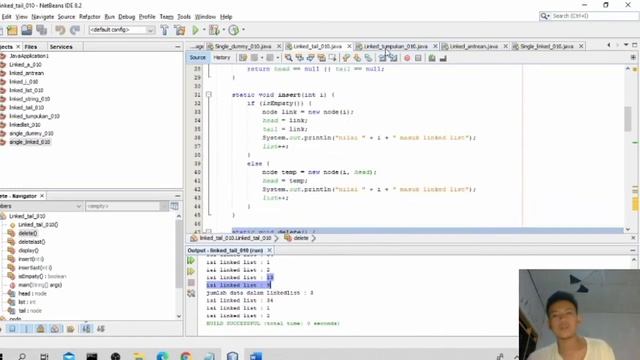Toggle Sort by Source in Navigator
The width and height of the screenshot is (640, 360).
coord(101,329)
